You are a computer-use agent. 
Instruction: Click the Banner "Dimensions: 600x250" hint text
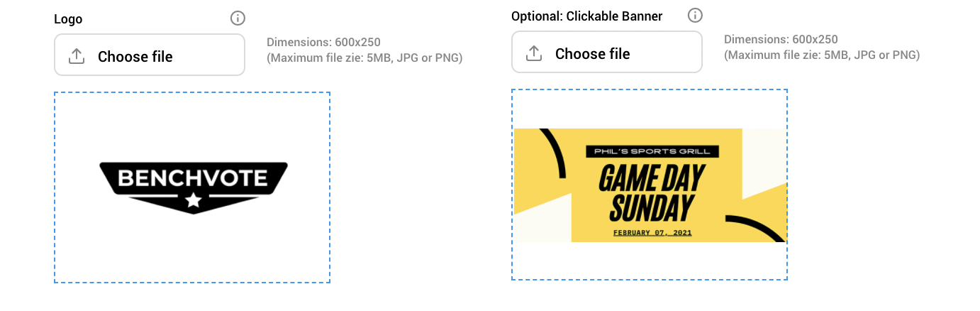781,40
